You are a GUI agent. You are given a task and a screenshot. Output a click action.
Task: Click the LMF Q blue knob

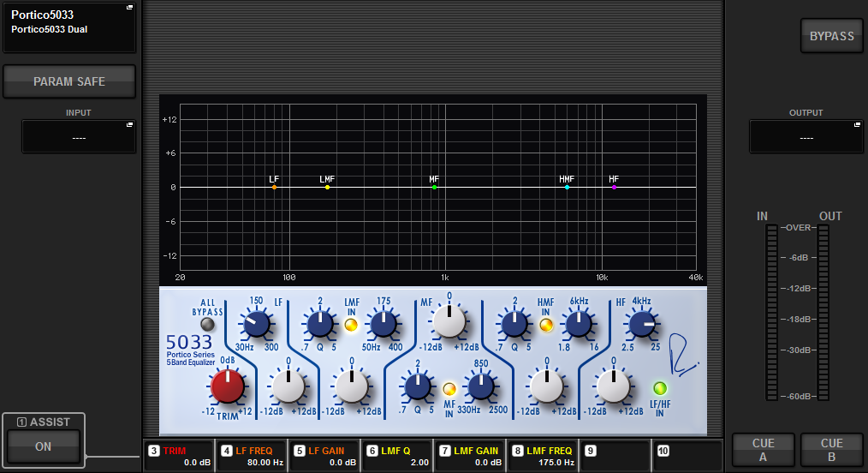click(320, 325)
